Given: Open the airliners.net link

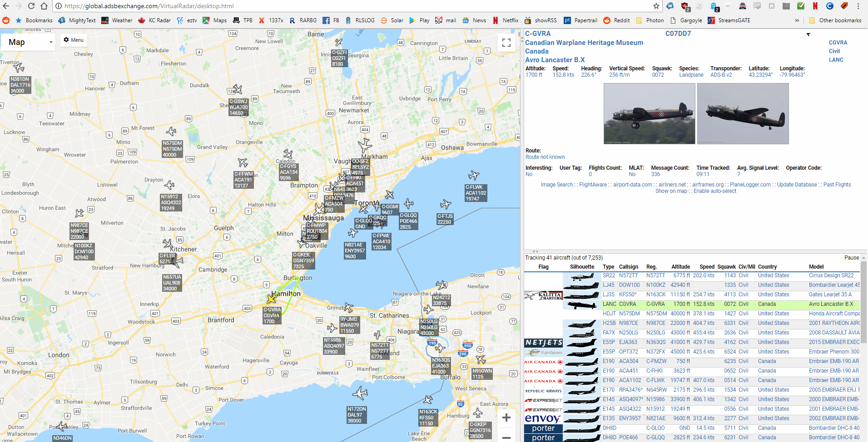Looking at the screenshot, I should coord(672,185).
